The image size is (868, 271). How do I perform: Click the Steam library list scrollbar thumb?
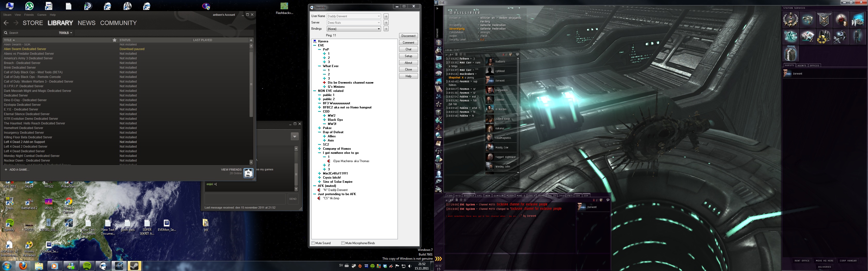[251, 84]
